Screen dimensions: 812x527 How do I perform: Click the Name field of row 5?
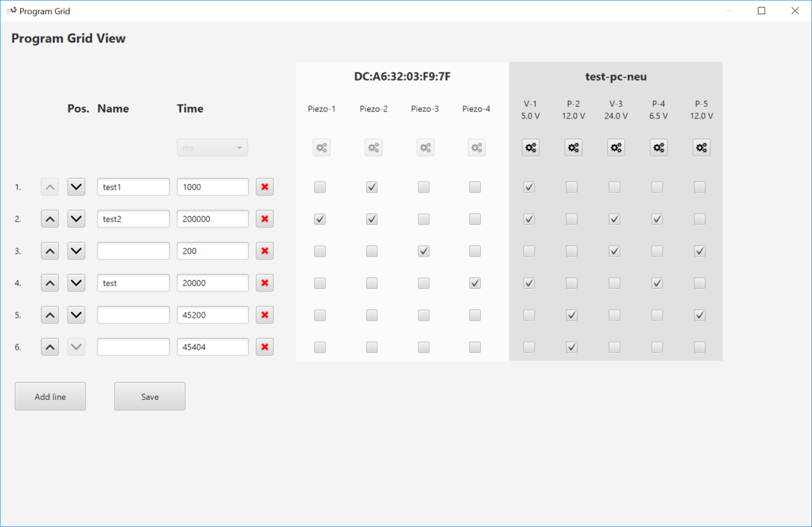point(133,315)
